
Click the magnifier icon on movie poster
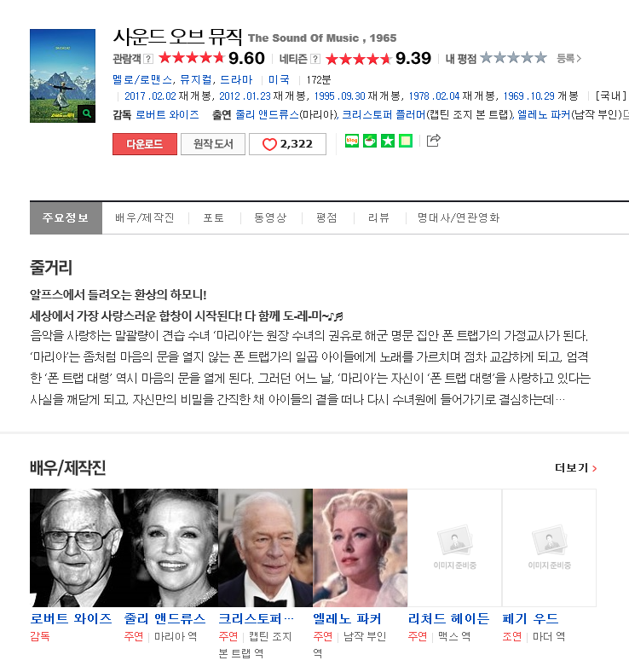[x=86, y=113]
